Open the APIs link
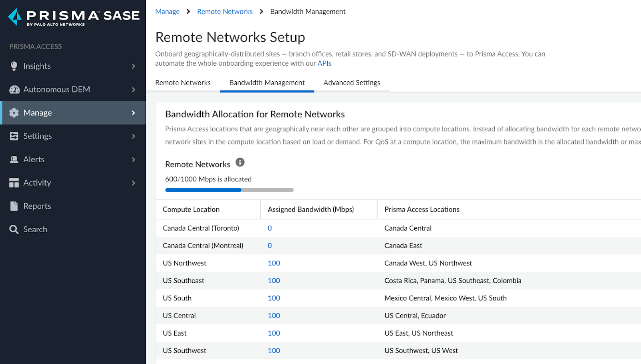641x364 pixels. point(324,63)
